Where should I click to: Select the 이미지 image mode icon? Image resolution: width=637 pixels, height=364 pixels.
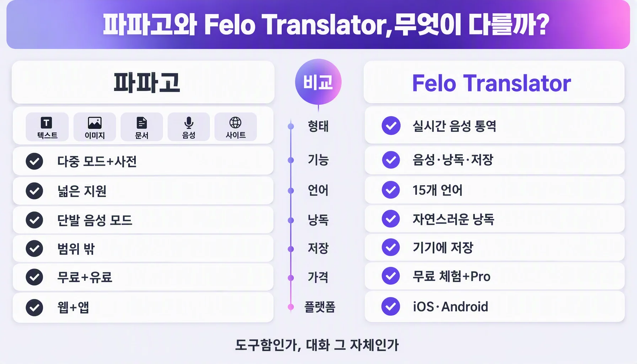(x=95, y=127)
